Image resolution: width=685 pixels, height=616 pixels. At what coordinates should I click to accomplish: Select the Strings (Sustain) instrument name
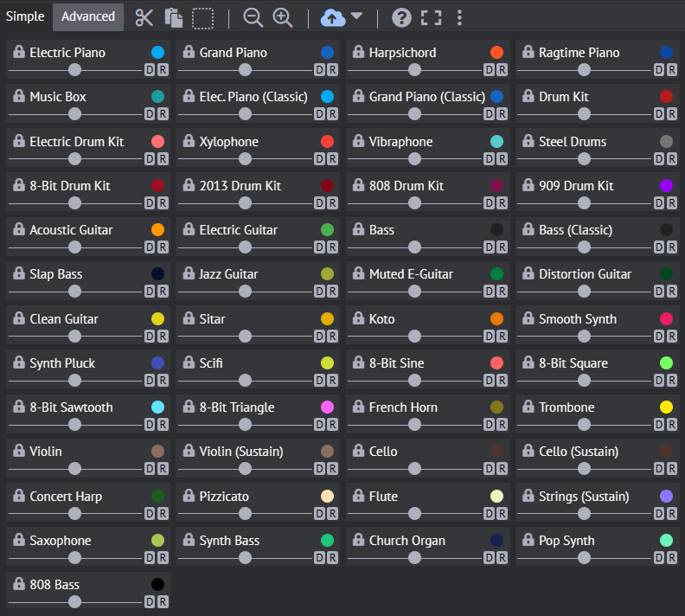584,497
